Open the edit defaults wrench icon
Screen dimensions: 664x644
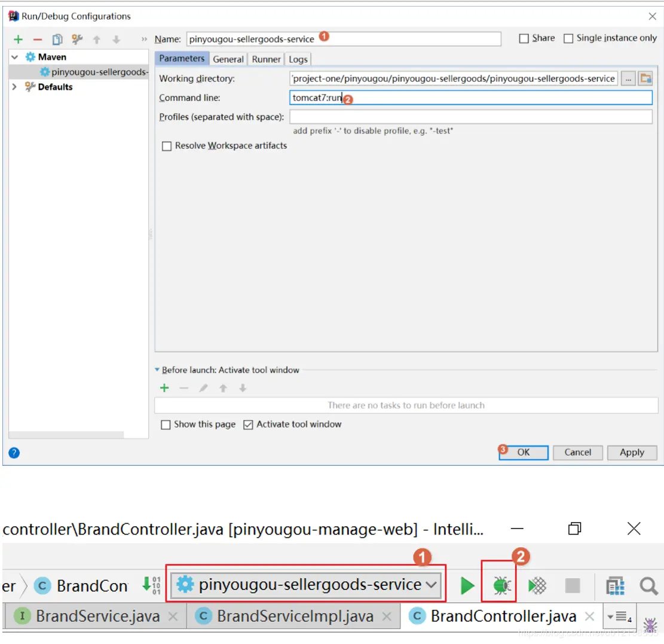(77, 39)
